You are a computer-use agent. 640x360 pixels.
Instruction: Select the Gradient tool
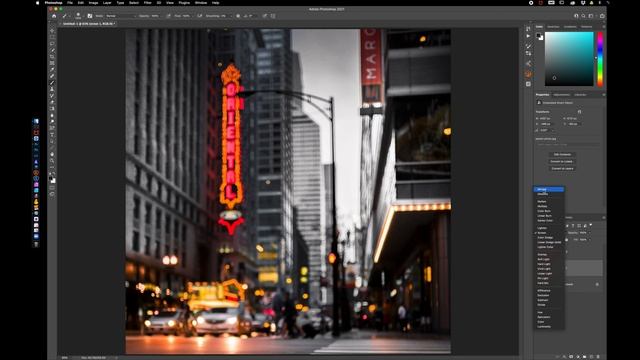pos(52,109)
